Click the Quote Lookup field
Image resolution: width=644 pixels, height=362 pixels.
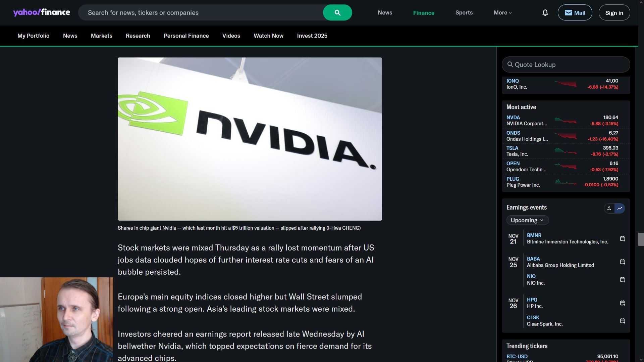coord(566,64)
